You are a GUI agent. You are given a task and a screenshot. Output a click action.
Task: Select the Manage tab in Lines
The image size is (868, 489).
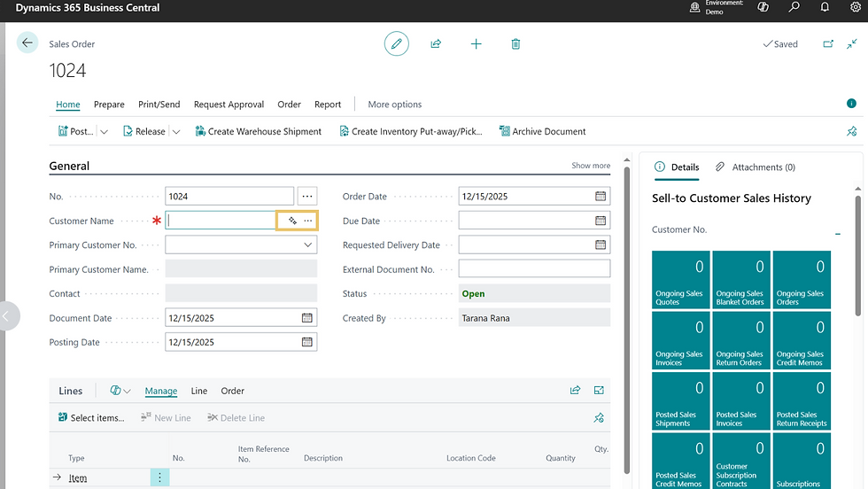161,391
